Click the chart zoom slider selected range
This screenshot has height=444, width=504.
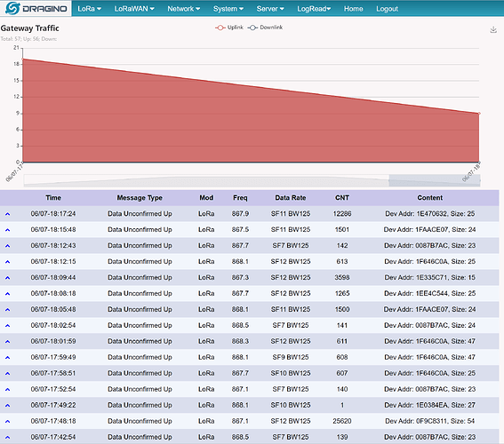(x=435, y=180)
